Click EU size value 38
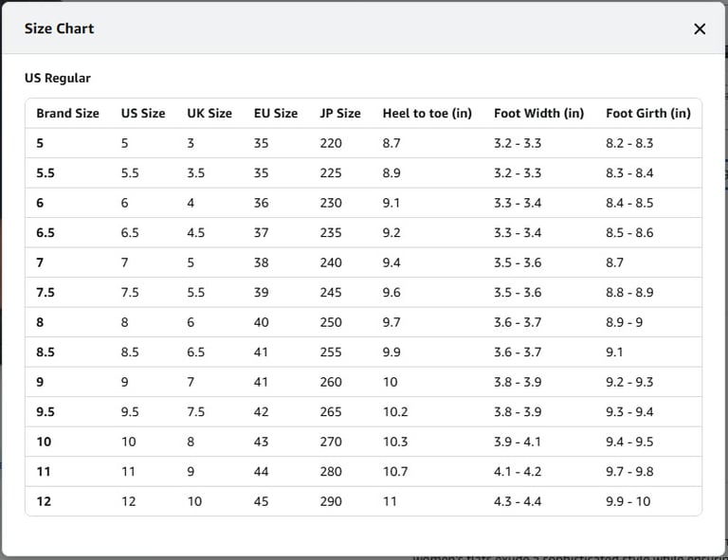This screenshot has height=560, width=728. pos(262,262)
